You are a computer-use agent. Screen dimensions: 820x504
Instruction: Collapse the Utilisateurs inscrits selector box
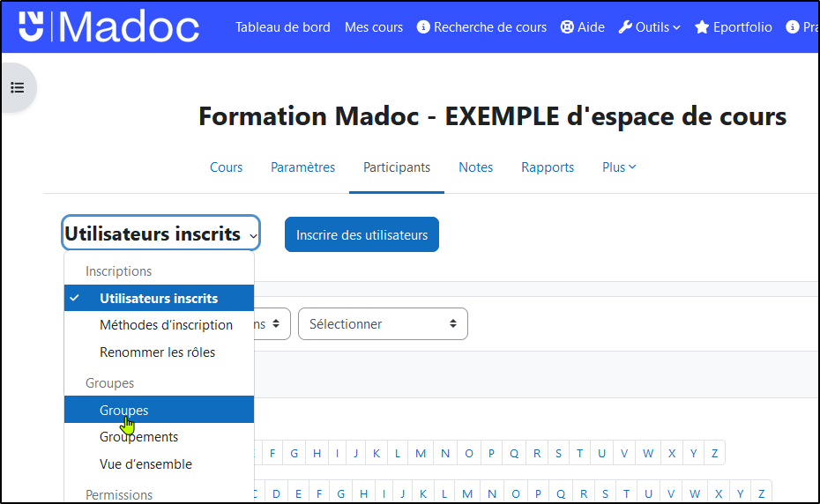pyautogui.click(x=160, y=233)
